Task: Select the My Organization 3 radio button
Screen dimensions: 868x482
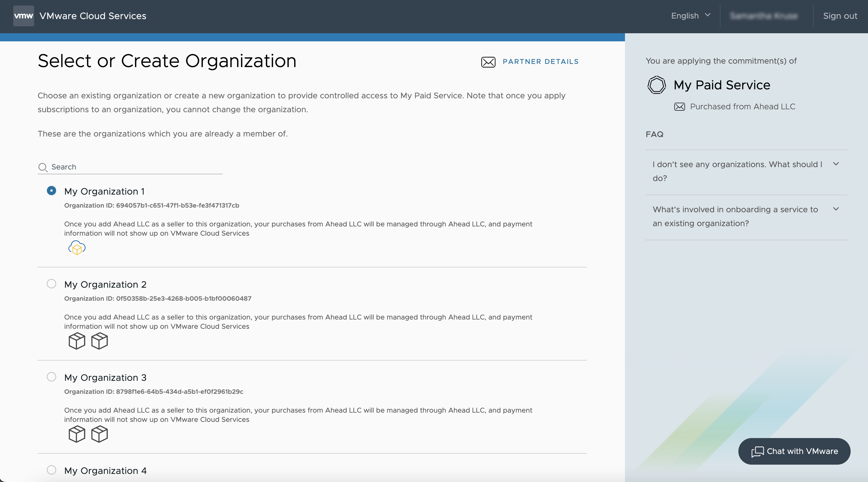Action: point(51,376)
